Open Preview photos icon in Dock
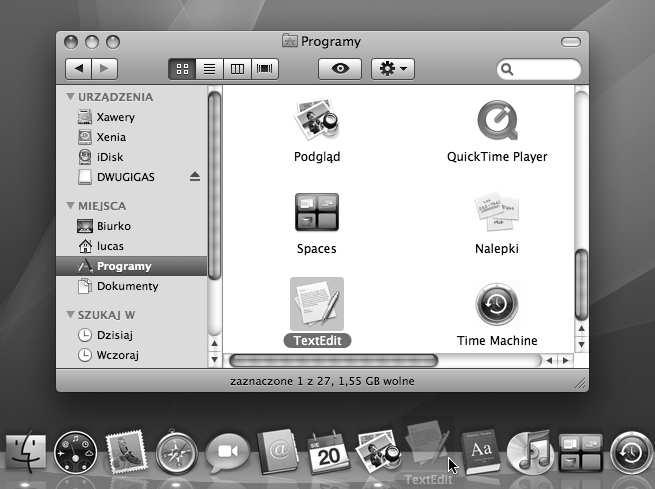Screen dimensions: 655x489 coord(378,452)
